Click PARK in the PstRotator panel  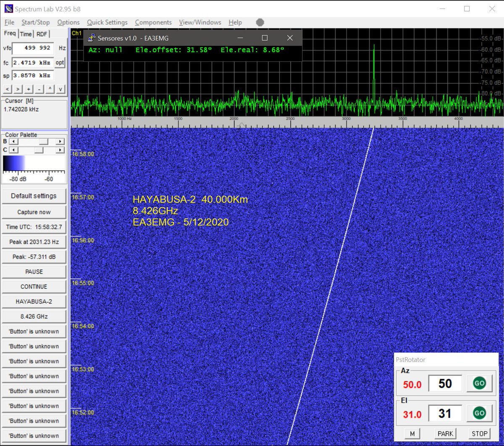pyautogui.click(x=445, y=433)
